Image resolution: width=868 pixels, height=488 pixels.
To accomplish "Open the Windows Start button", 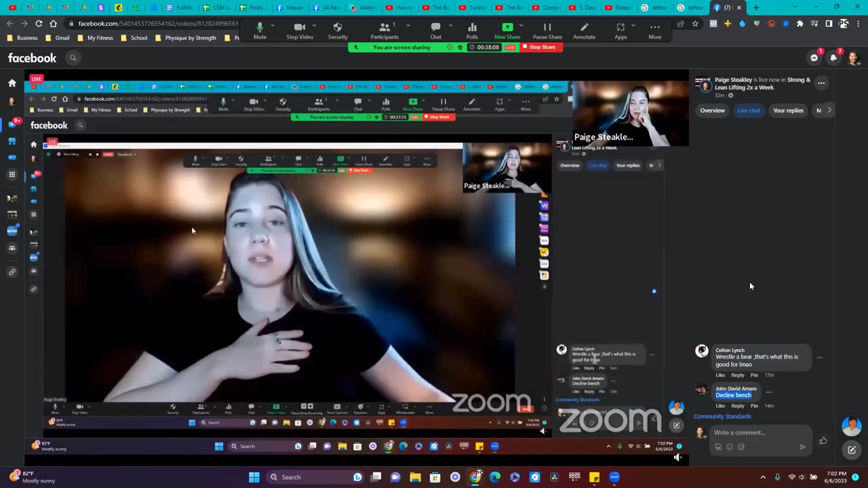I will pyautogui.click(x=254, y=477).
